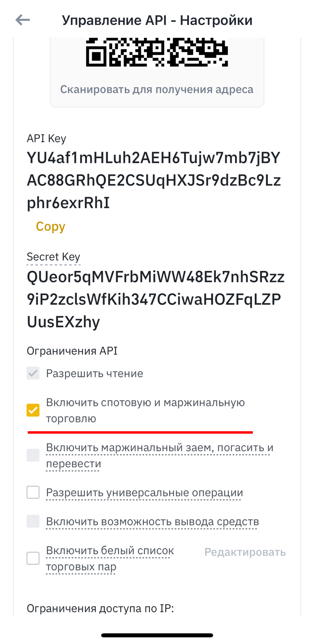The height and width of the screenshot is (644, 314).
Task: Tap the back arrow icon
Action: point(23,20)
